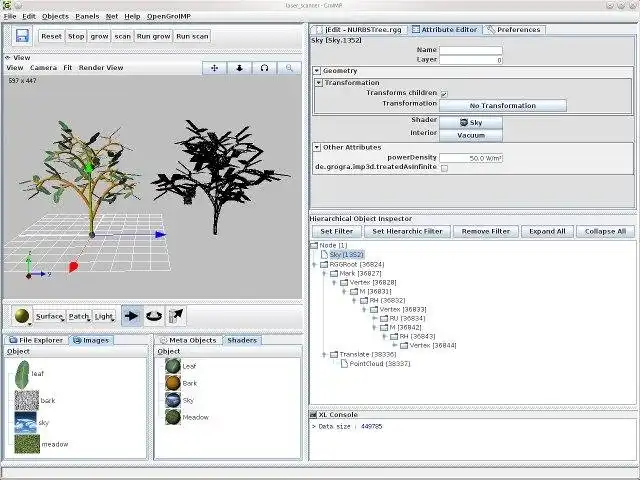Open the Panels menu

87,16
